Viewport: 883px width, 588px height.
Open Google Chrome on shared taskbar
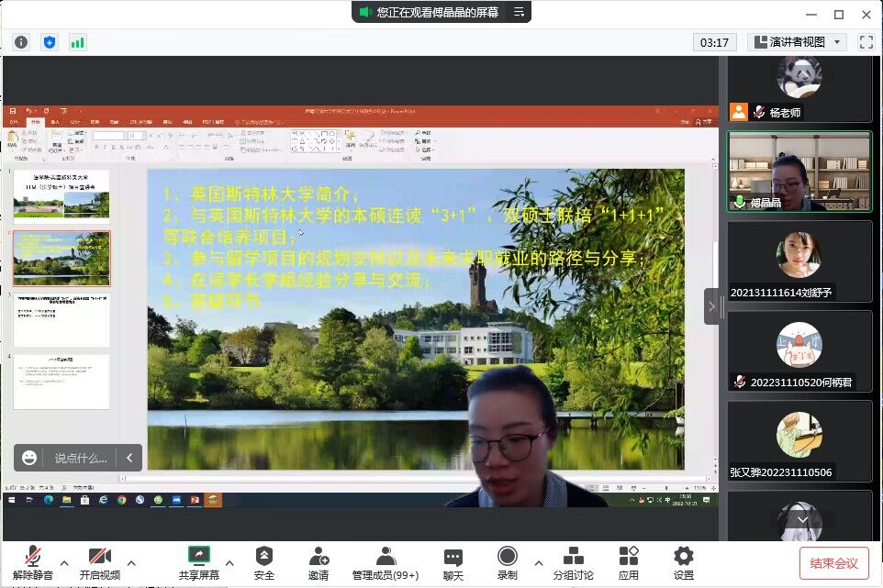(122, 500)
